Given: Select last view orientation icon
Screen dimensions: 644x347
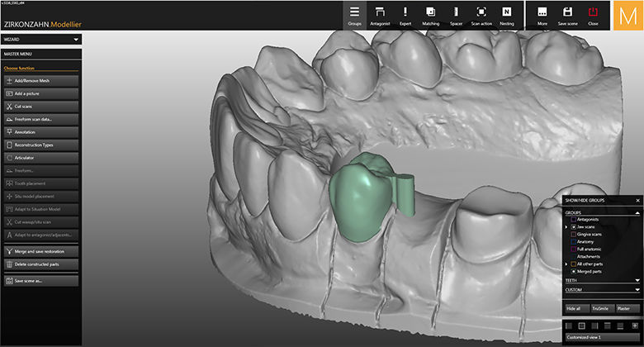Looking at the screenshot, I should 635,326.
